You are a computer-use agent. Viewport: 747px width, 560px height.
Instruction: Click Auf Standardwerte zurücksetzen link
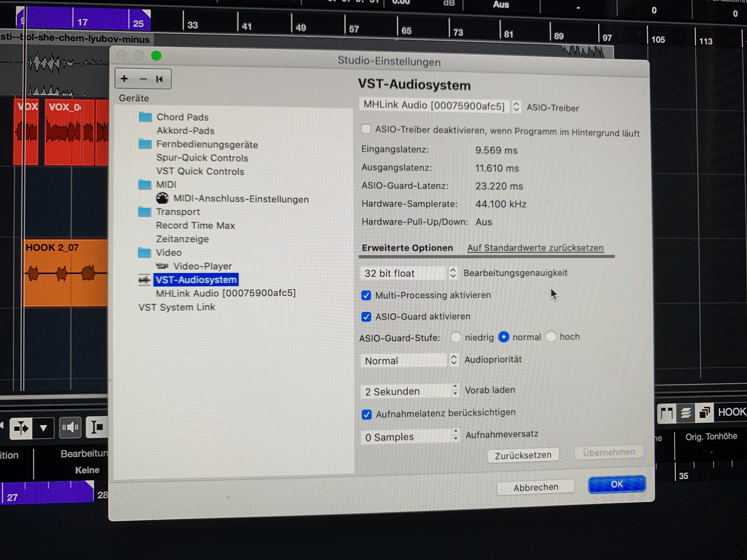[x=535, y=248]
